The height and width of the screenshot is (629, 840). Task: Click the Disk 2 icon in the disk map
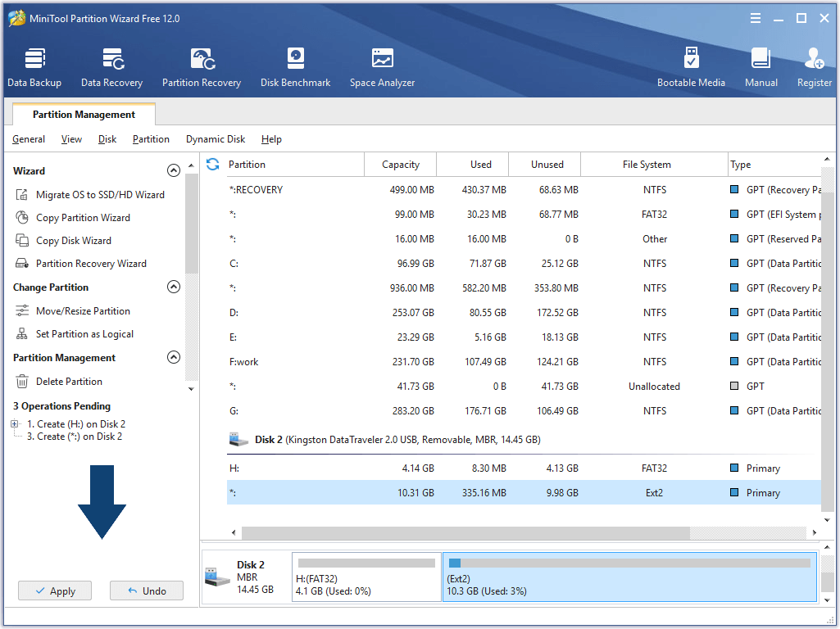[x=217, y=577]
